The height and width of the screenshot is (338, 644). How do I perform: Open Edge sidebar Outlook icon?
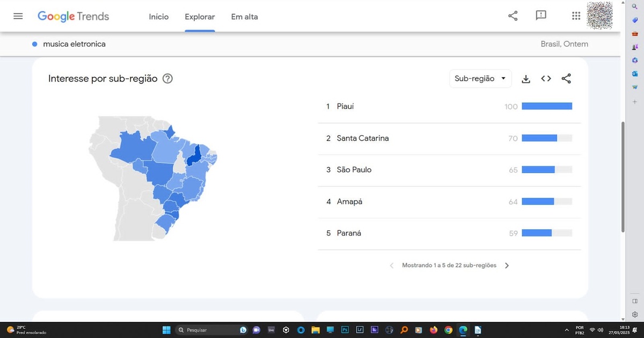click(635, 74)
